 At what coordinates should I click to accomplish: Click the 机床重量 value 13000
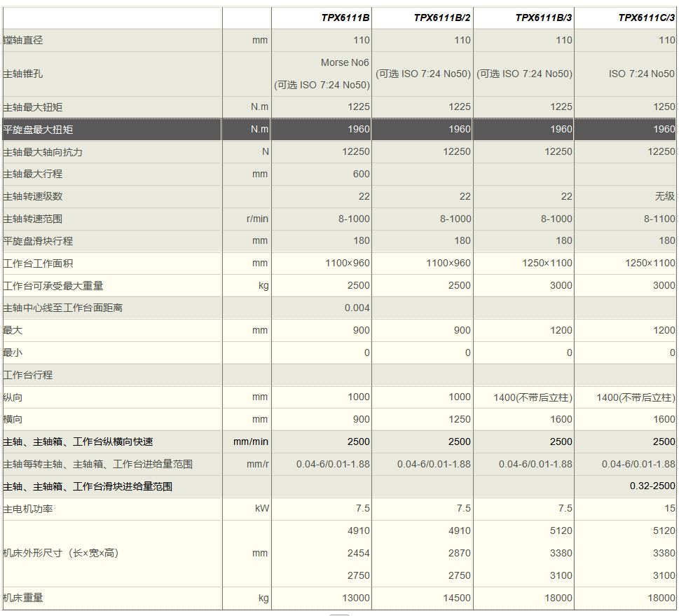click(356, 598)
